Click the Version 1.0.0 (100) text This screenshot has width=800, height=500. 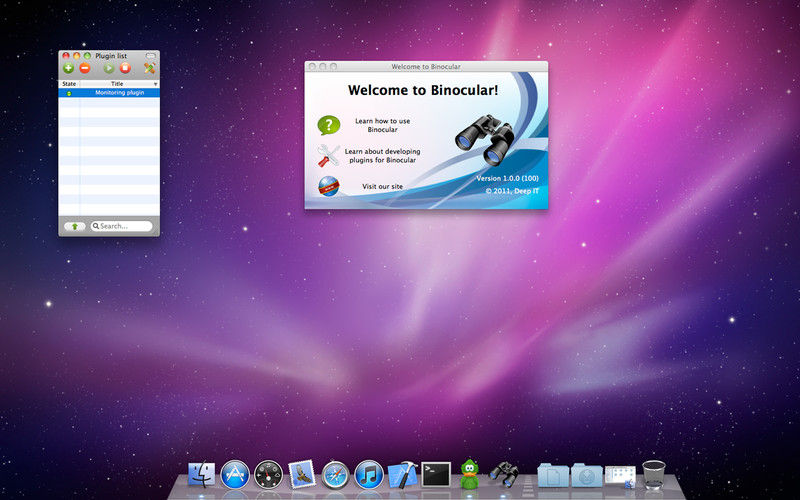click(507, 178)
